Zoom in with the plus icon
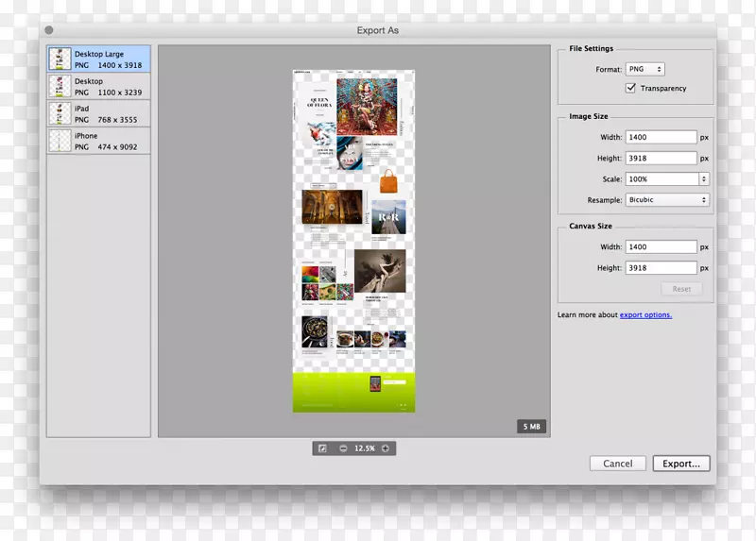Viewport: 756px width, 541px height. click(x=386, y=448)
